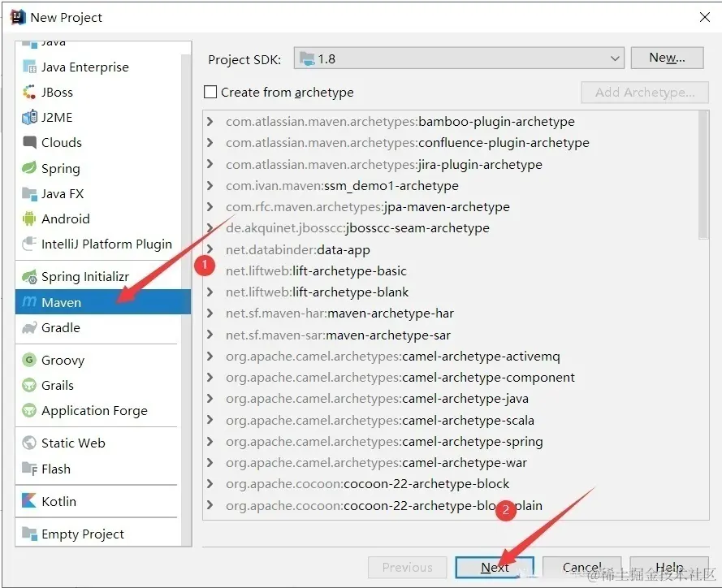Click the Next button

[x=495, y=567]
